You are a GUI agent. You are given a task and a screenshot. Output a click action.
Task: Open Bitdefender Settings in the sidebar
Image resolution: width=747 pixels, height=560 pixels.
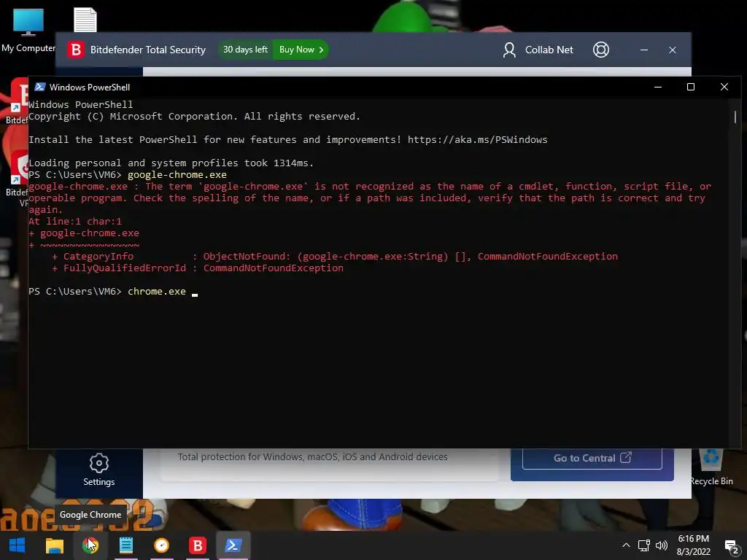pyautogui.click(x=98, y=470)
